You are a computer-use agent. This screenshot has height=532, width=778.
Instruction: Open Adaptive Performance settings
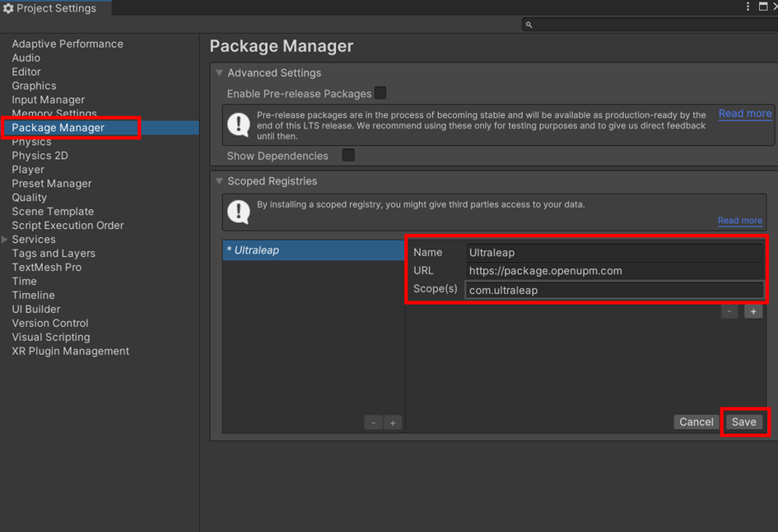[68, 44]
